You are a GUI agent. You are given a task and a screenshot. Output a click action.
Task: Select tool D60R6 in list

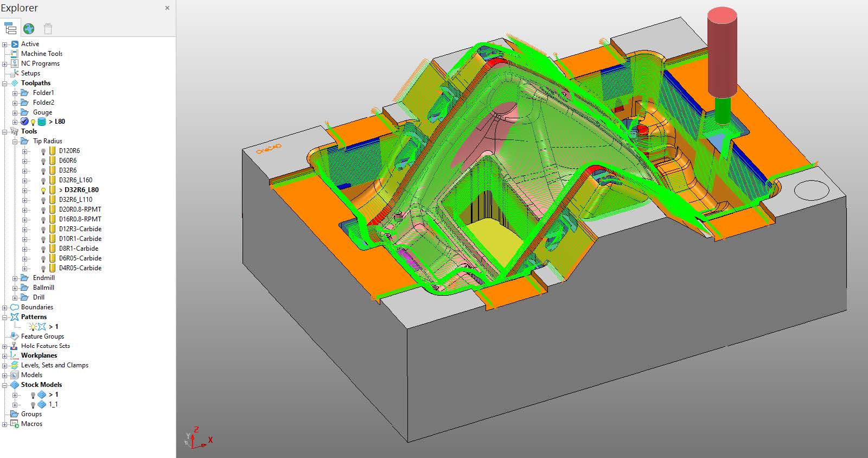(68, 161)
